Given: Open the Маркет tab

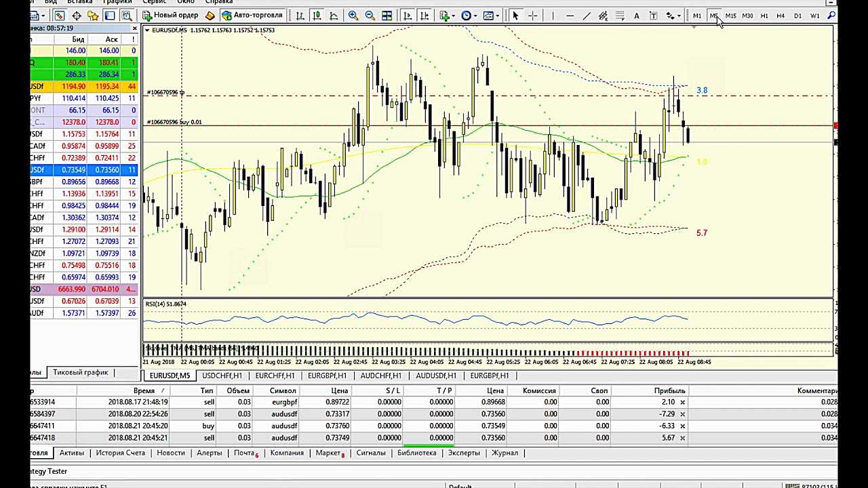Looking at the screenshot, I should tap(330, 453).
